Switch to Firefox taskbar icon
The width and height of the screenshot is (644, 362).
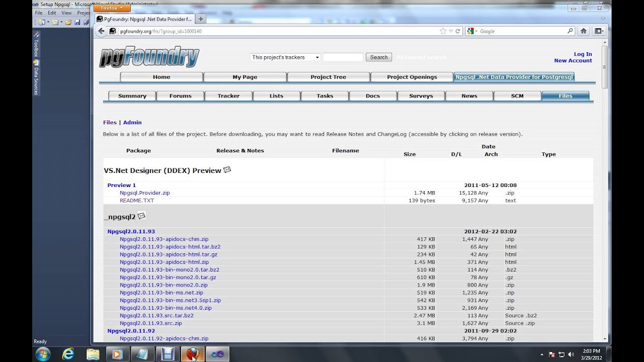[x=192, y=354]
